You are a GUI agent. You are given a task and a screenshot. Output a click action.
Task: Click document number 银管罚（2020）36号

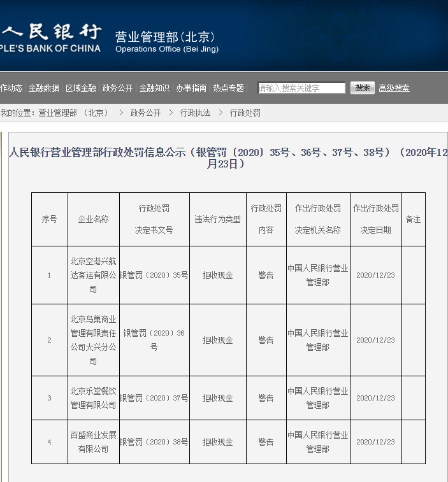pos(154,340)
